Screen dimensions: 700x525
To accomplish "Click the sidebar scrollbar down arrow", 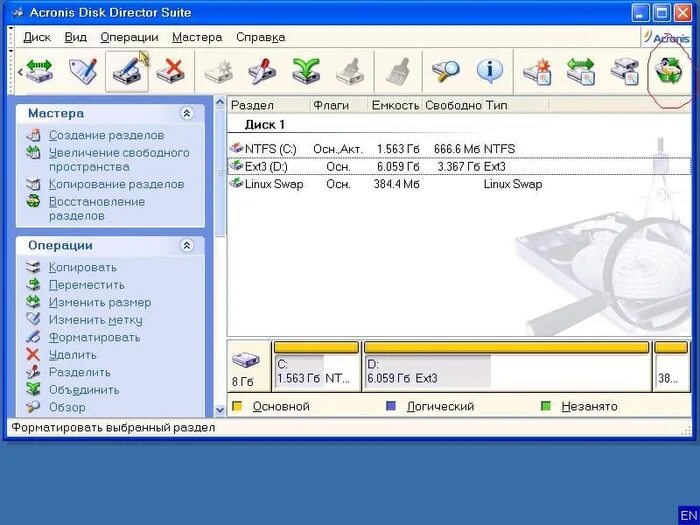I will point(220,409).
